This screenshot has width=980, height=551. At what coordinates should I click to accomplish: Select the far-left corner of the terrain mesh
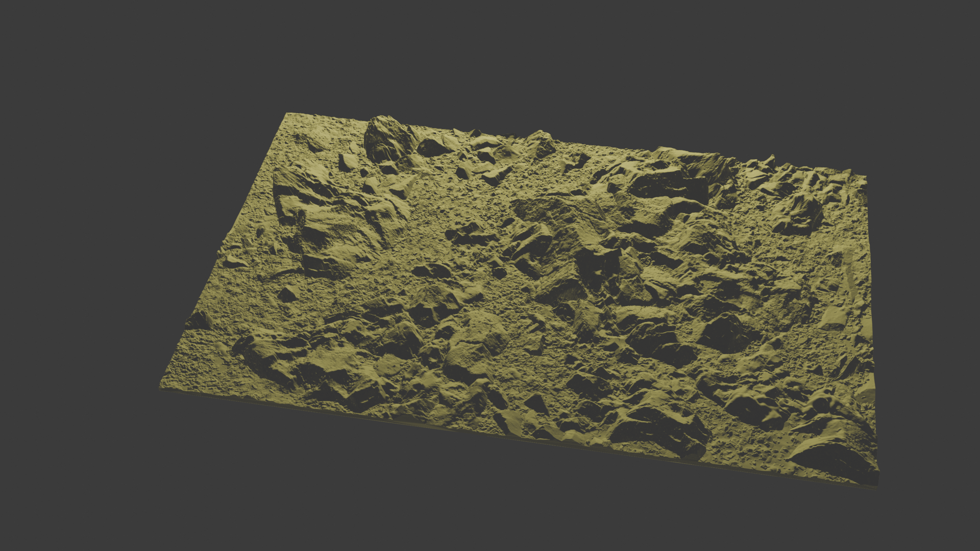coord(288,114)
